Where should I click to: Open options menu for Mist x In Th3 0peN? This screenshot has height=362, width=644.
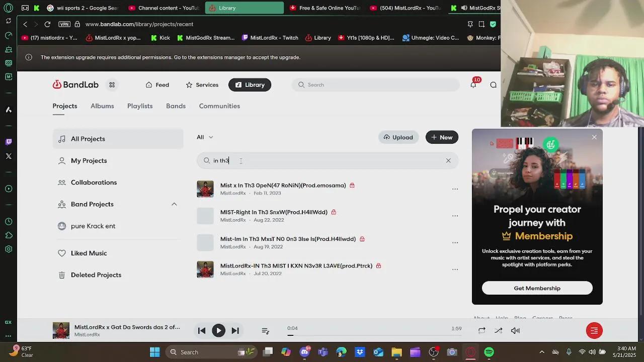point(455,189)
